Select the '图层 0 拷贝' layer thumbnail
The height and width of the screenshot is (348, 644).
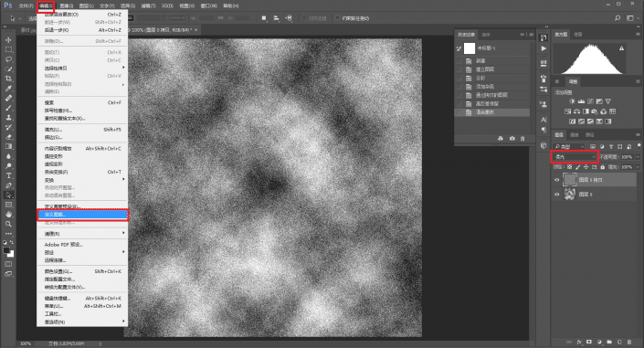(x=569, y=180)
